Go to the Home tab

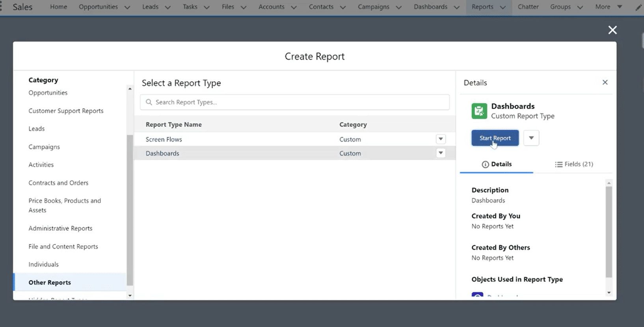[58, 7]
